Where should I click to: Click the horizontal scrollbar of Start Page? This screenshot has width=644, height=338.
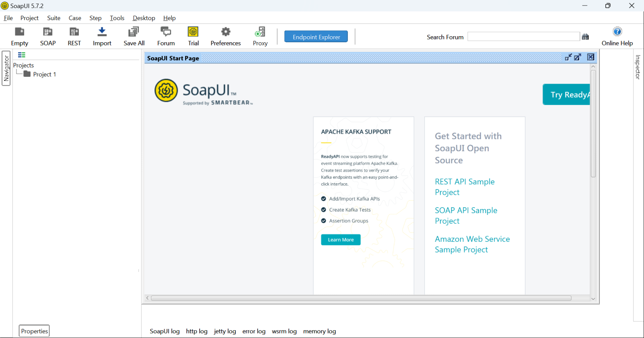coord(361,298)
